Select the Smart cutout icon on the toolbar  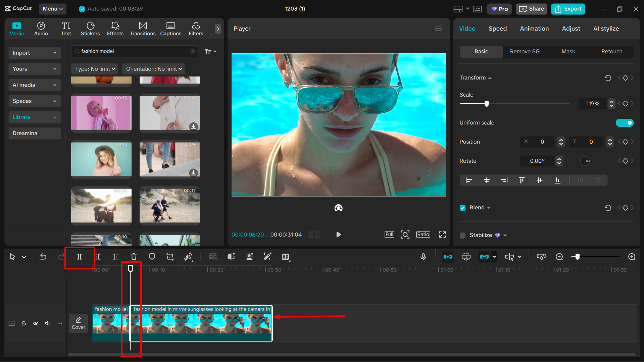(x=249, y=257)
